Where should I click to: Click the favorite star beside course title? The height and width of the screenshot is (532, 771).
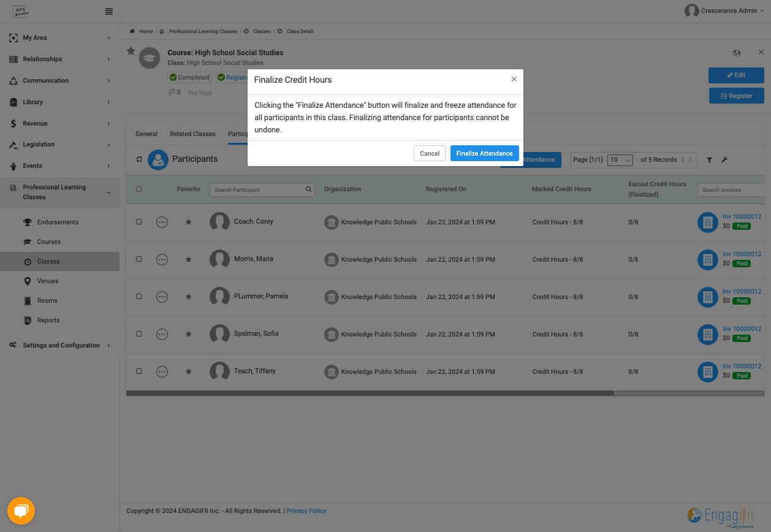coord(131,51)
